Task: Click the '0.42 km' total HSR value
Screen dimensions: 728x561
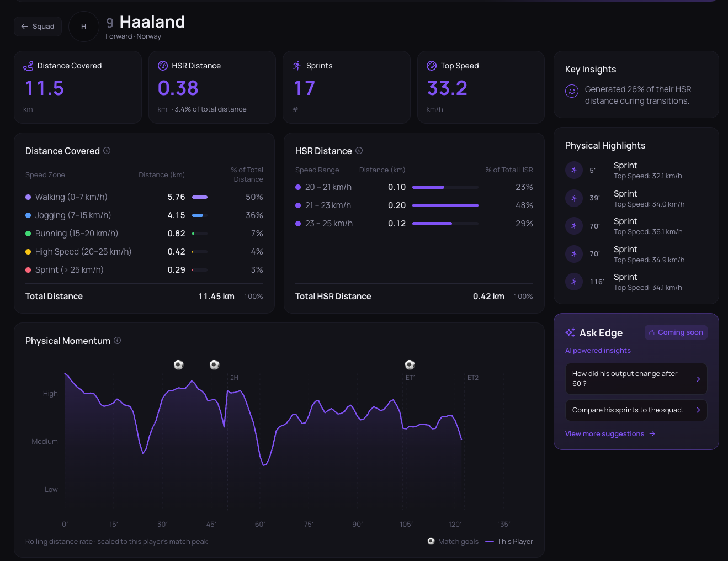Action: (x=488, y=297)
